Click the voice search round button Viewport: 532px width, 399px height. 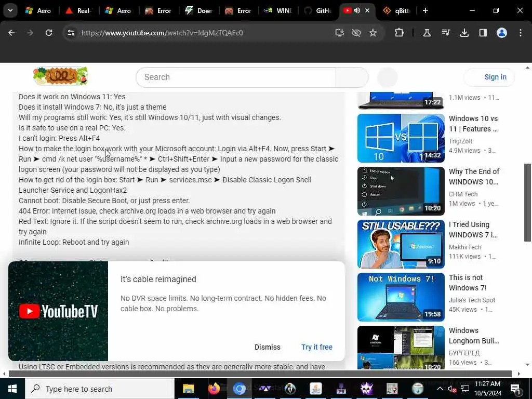(x=387, y=77)
